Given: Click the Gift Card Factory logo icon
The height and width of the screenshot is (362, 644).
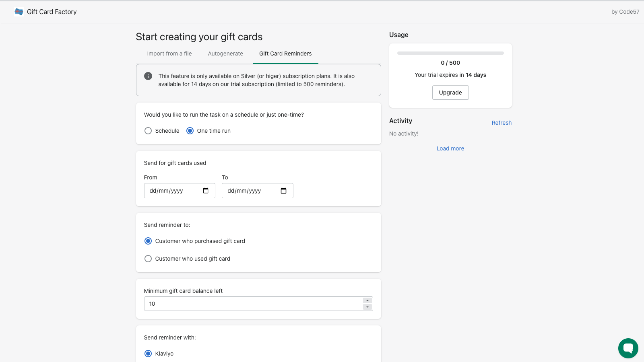Looking at the screenshot, I should point(19,12).
